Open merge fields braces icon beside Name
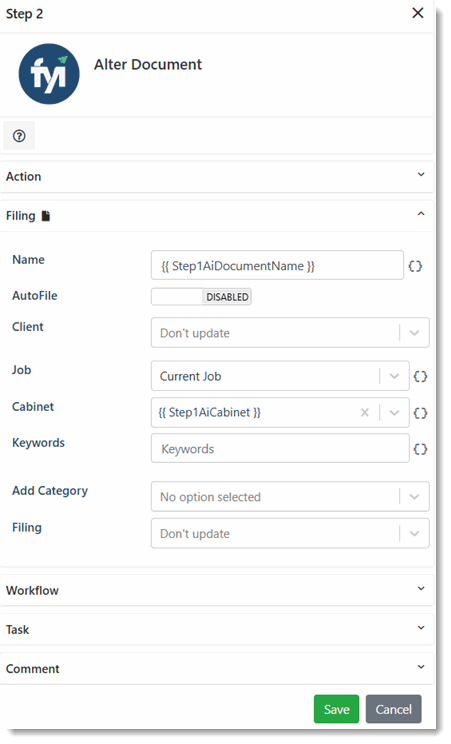This screenshot has height=744, width=451. point(415,266)
